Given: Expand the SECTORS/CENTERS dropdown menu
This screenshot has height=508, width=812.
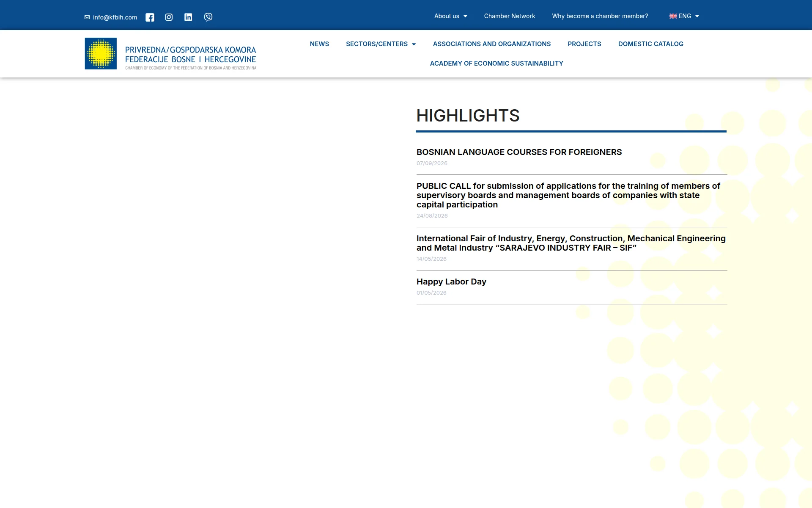Looking at the screenshot, I should (x=381, y=44).
